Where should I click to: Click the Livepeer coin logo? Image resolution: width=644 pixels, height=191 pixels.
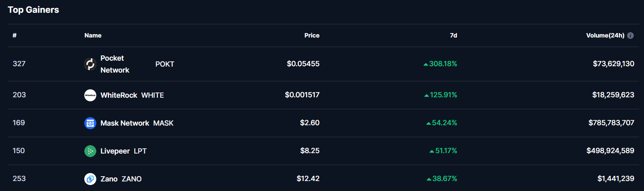[x=90, y=151]
